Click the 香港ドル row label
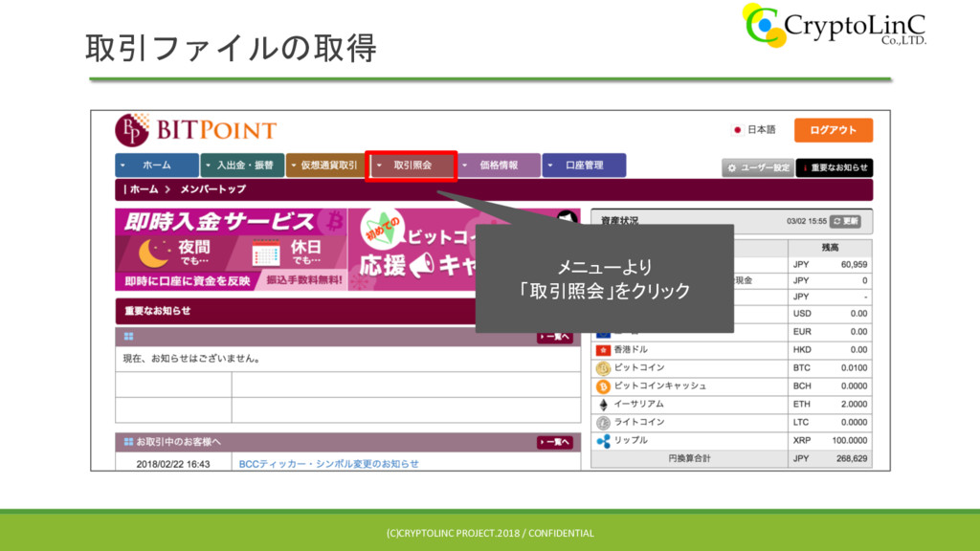Screen dimensions: 980x551 pyautogui.click(x=631, y=350)
